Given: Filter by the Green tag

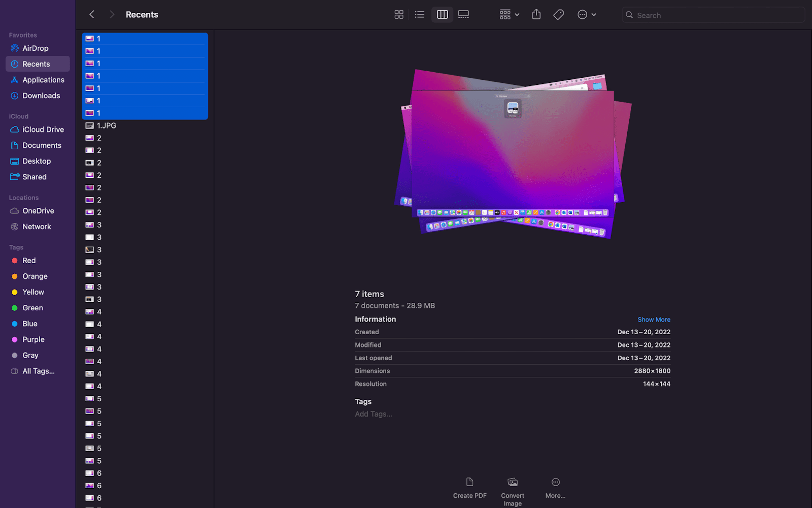Looking at the screenshot, I should coord(38,308).
